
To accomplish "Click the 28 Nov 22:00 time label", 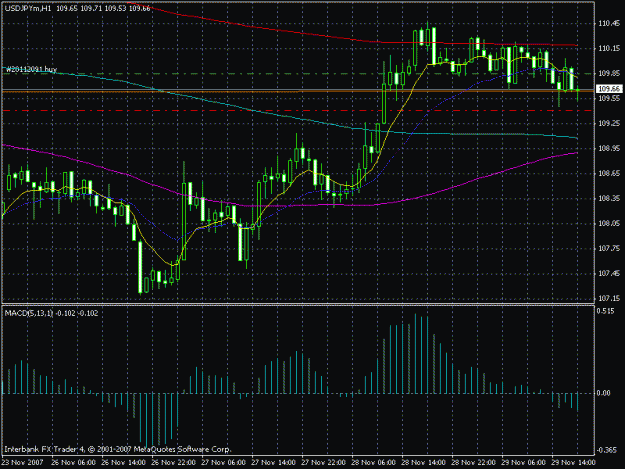I will 474,463.
